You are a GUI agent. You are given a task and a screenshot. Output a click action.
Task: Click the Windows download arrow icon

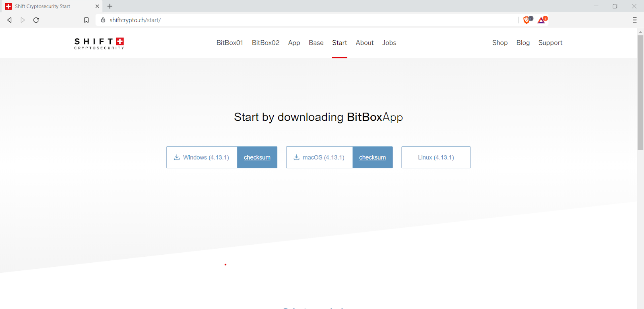177,157
